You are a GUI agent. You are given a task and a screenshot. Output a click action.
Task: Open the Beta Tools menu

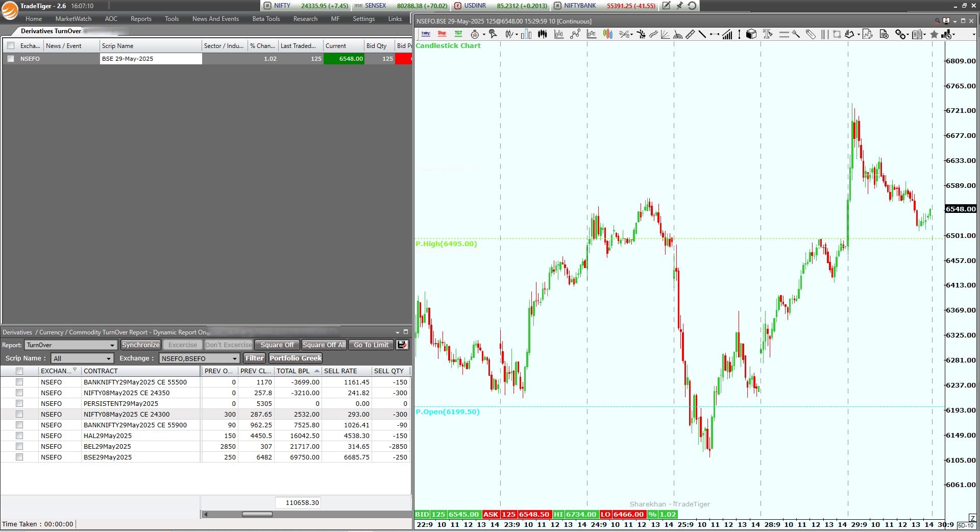(x=266, y=19)
